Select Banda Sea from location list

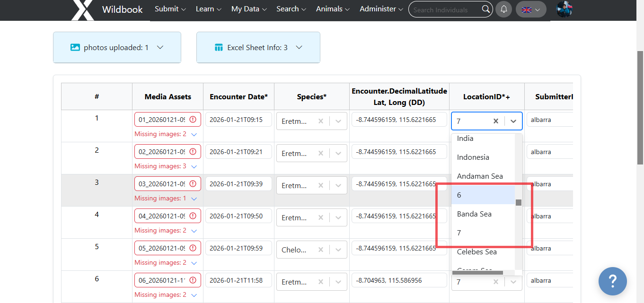[474, 214]
